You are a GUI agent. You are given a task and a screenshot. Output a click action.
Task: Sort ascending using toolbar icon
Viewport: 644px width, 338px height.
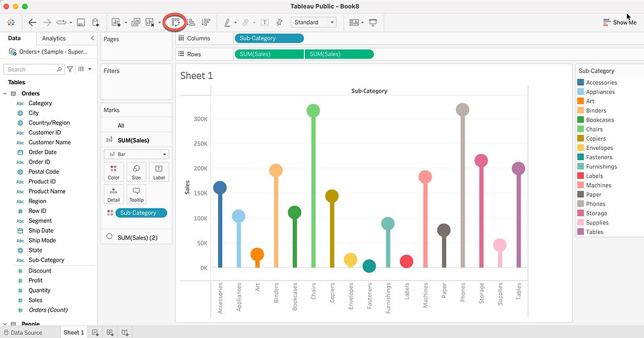pyautogui.click(x=191, y=22)
